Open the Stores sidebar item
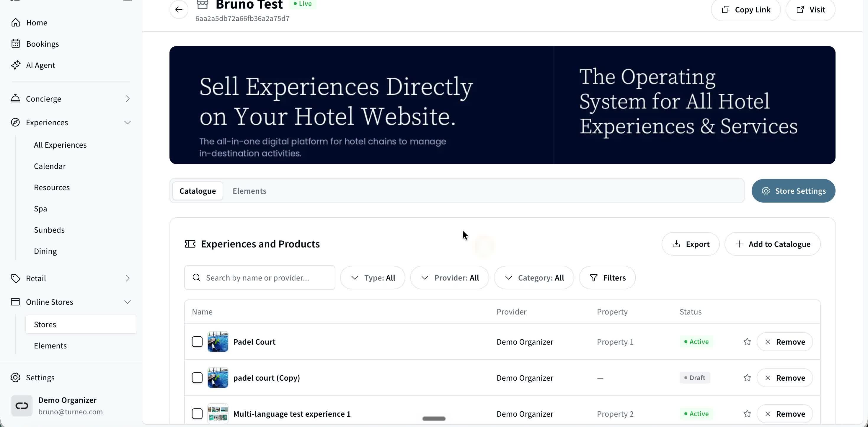Viewport: 868px width, 427px height. point(81,325)
